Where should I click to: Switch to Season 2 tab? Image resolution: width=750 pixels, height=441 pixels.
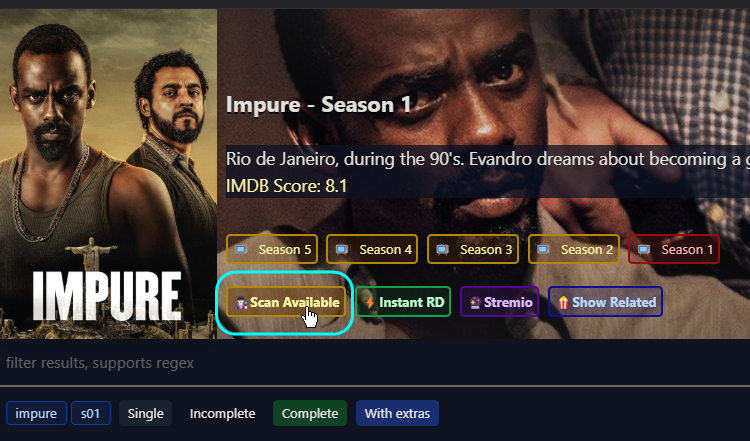pos(574,249)
